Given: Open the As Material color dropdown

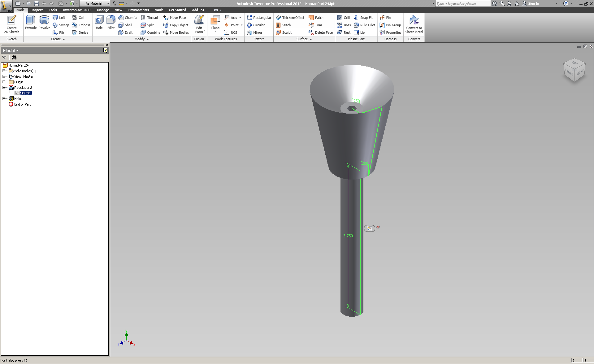Looking at the screenshot, I should [95, 3].
